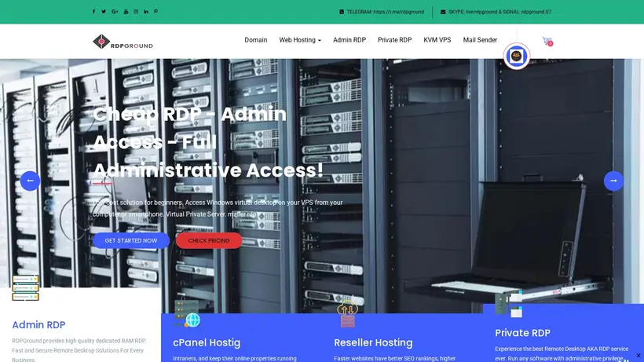This screenshot has height=362, width=644.
Task: Go to next hero slide arrow
Action: [613, 181]
